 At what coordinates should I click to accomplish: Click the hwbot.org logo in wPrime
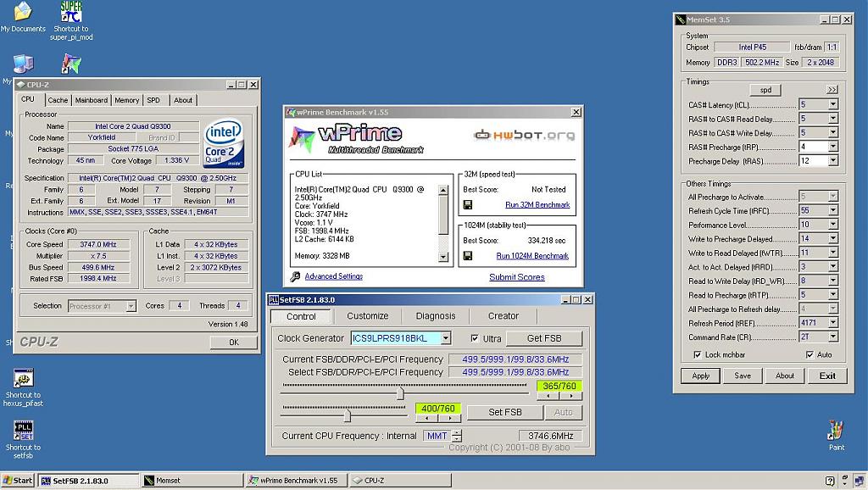[x=524, y=135]
